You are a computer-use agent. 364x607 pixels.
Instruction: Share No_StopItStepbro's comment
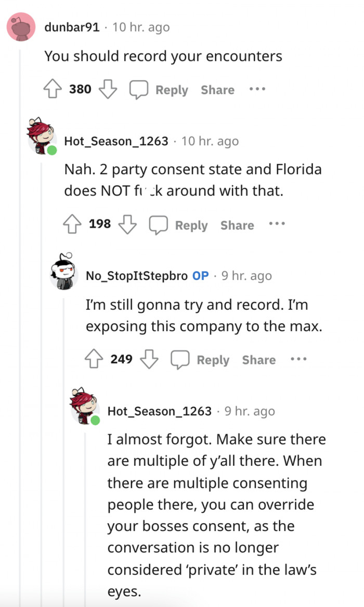click(259, 360)
